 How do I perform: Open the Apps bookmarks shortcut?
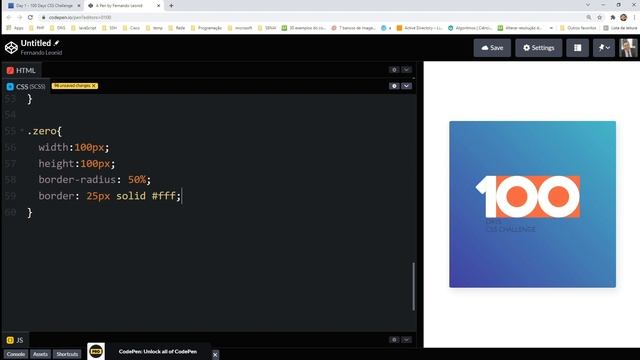click(x=15, y=28)
